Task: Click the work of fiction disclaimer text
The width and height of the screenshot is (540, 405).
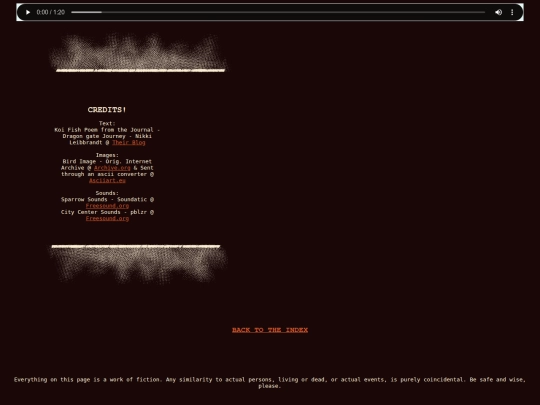Action: pos(270,383)
